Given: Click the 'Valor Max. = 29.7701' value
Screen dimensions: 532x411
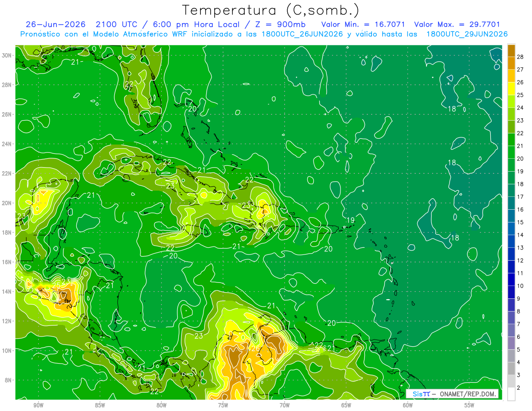Looking at the screenshot, I should click(x=457, y=24).
